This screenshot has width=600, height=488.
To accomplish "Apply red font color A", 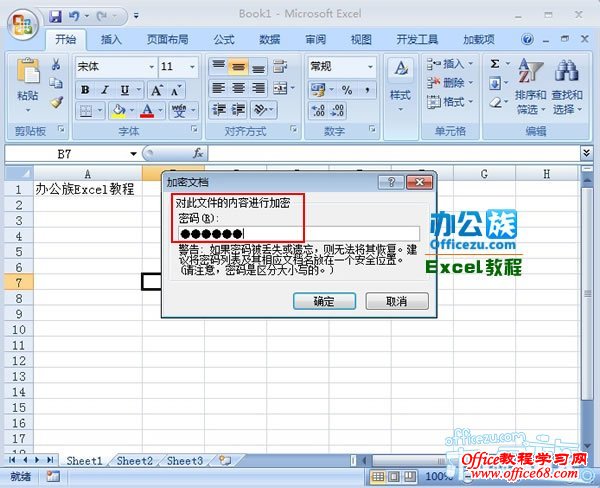I will [x=147, y=111].
